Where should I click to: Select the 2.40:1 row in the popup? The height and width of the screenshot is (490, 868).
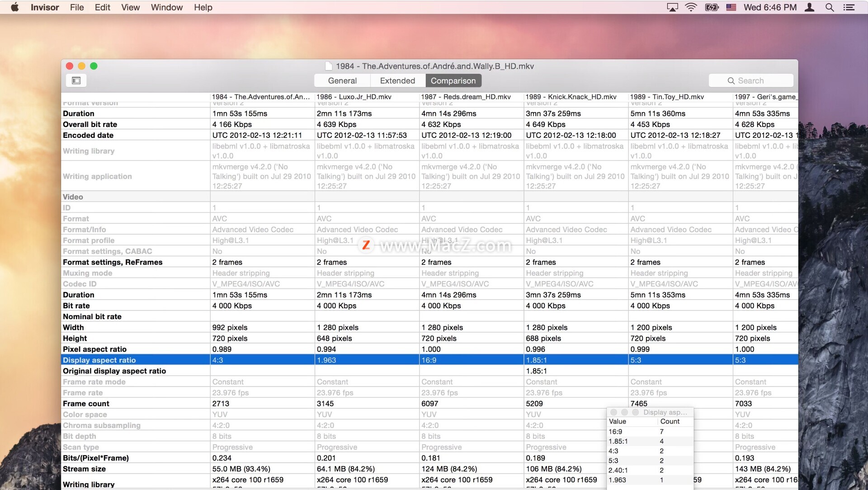point(650,470)
